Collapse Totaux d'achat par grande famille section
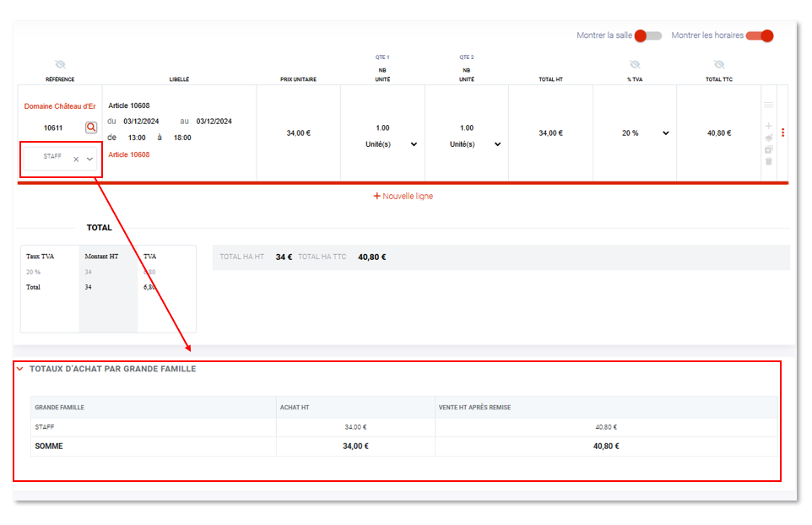 coord(19,369)
